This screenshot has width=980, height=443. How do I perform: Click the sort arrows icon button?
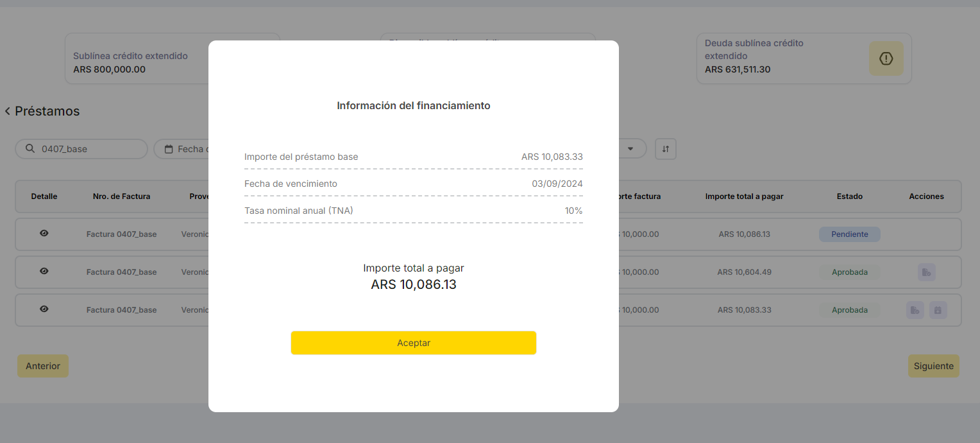click(665, 149)
